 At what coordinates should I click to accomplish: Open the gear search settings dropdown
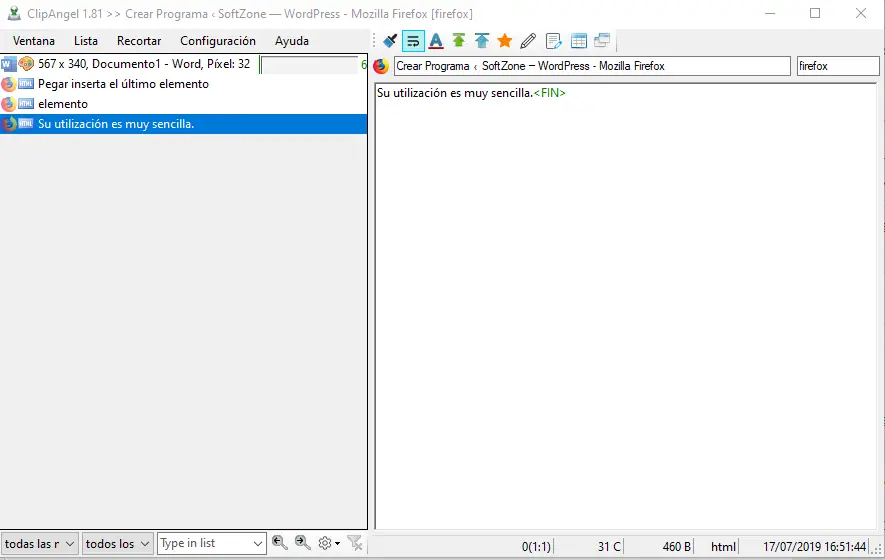[x=329, y=544]
